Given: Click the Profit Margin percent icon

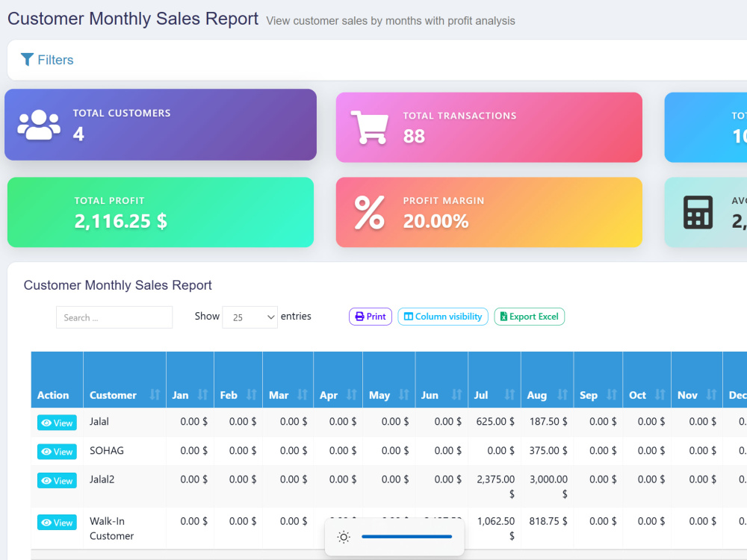Looking at the screenshot, I should click(x=369, y=212).
